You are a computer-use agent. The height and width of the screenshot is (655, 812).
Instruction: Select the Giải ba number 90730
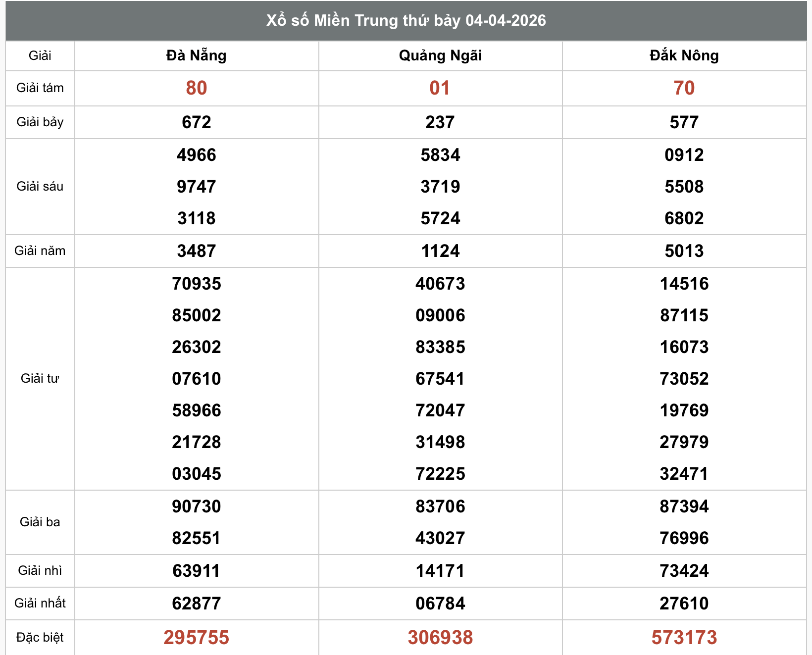pos(196,506)
